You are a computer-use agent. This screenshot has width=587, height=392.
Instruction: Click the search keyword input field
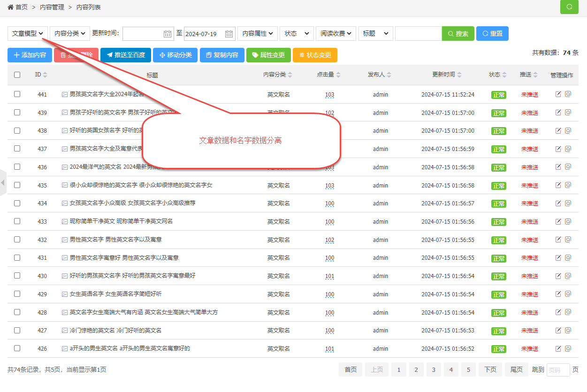418,34
